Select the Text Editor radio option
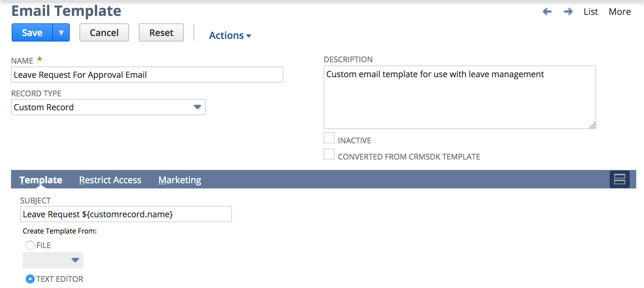 pos(30,279)
